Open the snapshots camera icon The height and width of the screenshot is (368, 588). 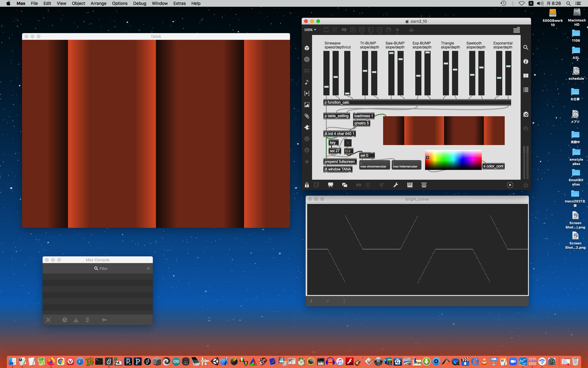coord(526,114)
